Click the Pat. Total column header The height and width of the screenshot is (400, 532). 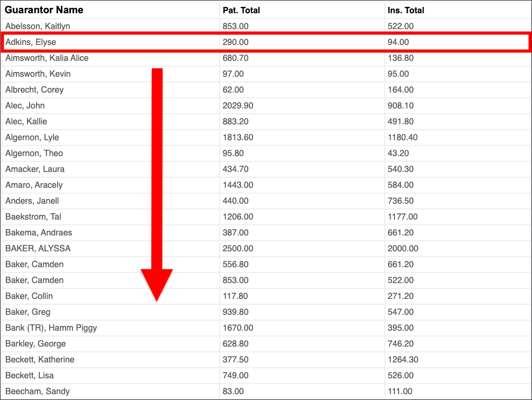click(241, 10)
